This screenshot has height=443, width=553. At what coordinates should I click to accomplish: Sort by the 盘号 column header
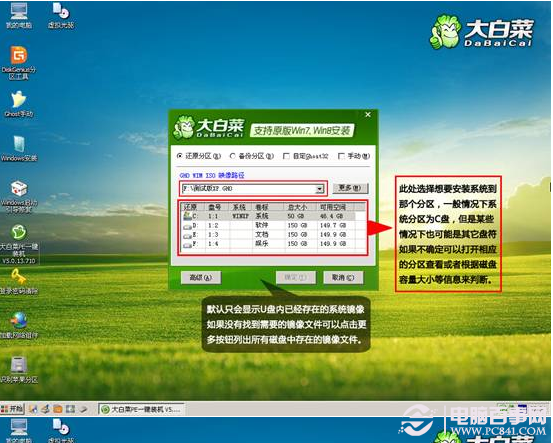pyautogui.click(x=217, y=207)
